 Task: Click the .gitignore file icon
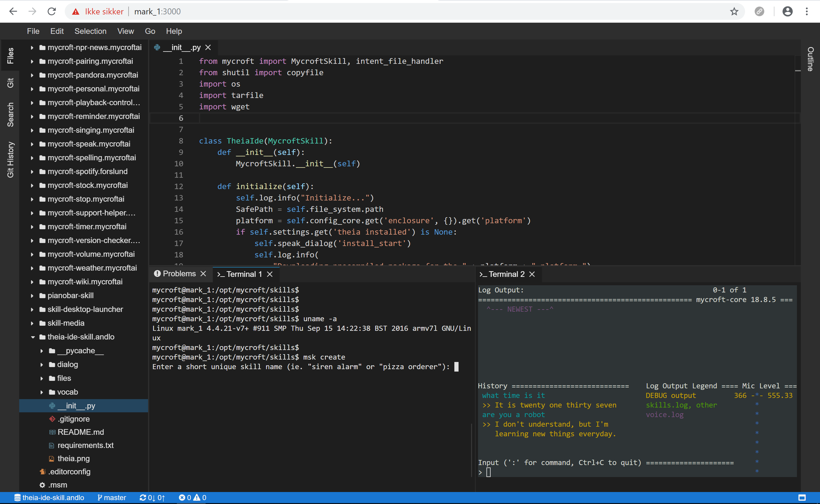click(52, 419)
